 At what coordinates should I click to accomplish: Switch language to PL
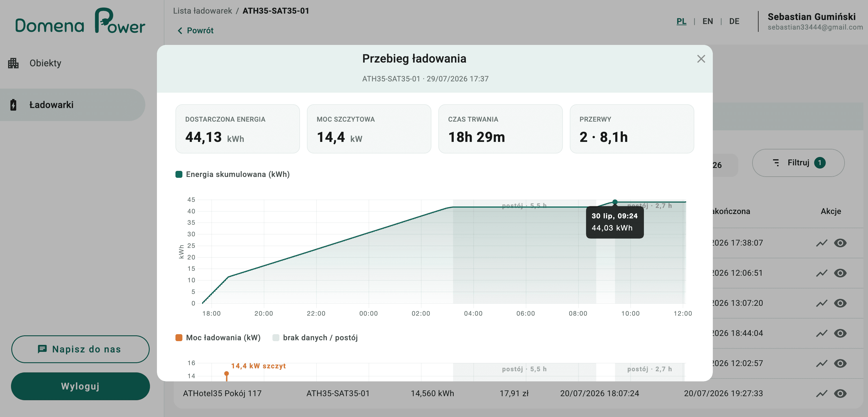coord(681,21)
